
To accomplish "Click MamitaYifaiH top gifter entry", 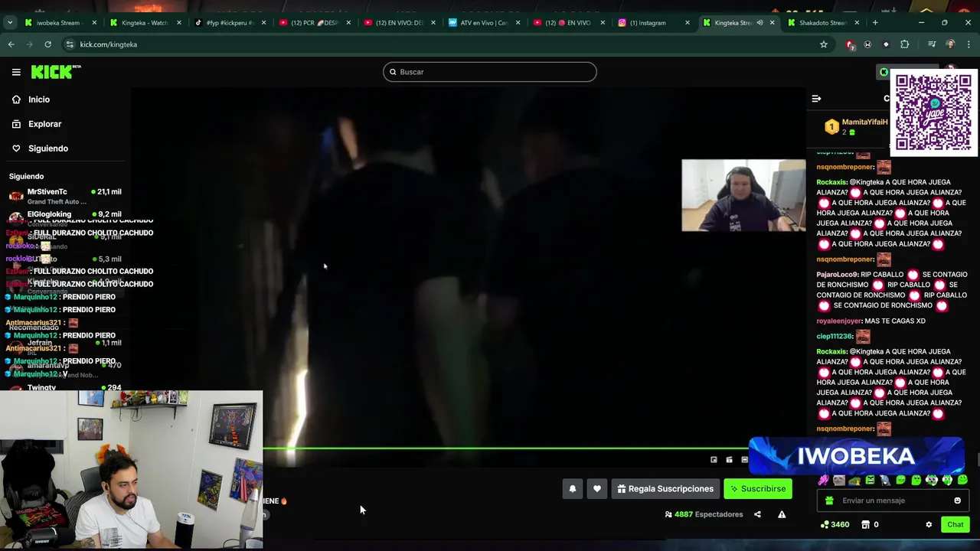I will 855,126.
